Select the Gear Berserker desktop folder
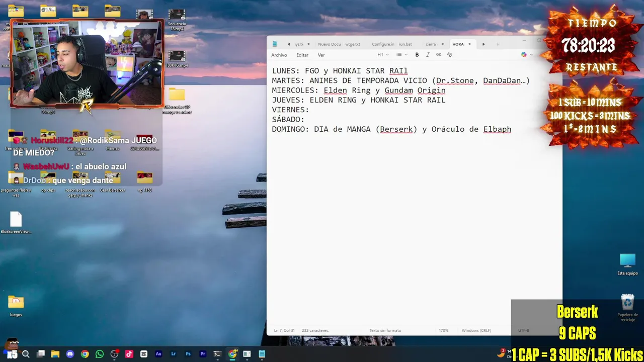 112,183
